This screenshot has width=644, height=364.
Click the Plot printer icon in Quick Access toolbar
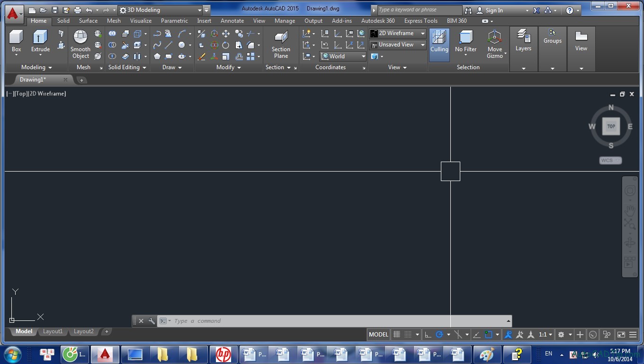pyautogui.click(x=77, y=10)
